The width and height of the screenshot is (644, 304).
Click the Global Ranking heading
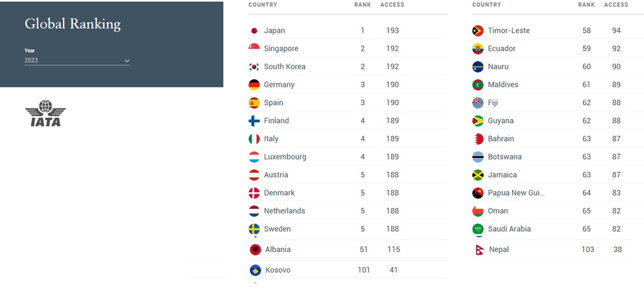72,25
